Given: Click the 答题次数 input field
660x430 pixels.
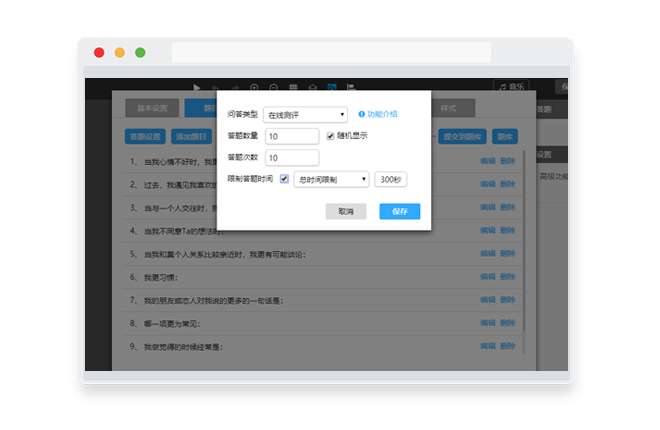Looking at the screenshot, I should pos(292,158).
